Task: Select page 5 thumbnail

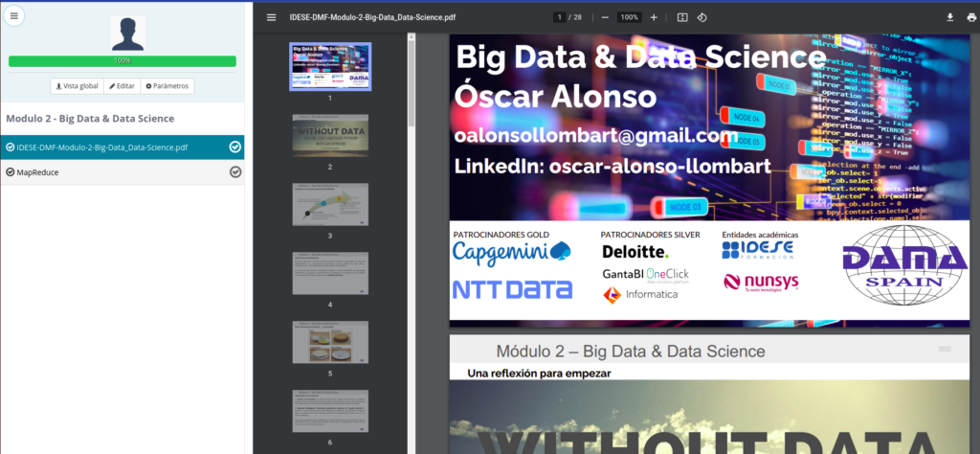Action: pyautogui.click(x=330, y=342)
